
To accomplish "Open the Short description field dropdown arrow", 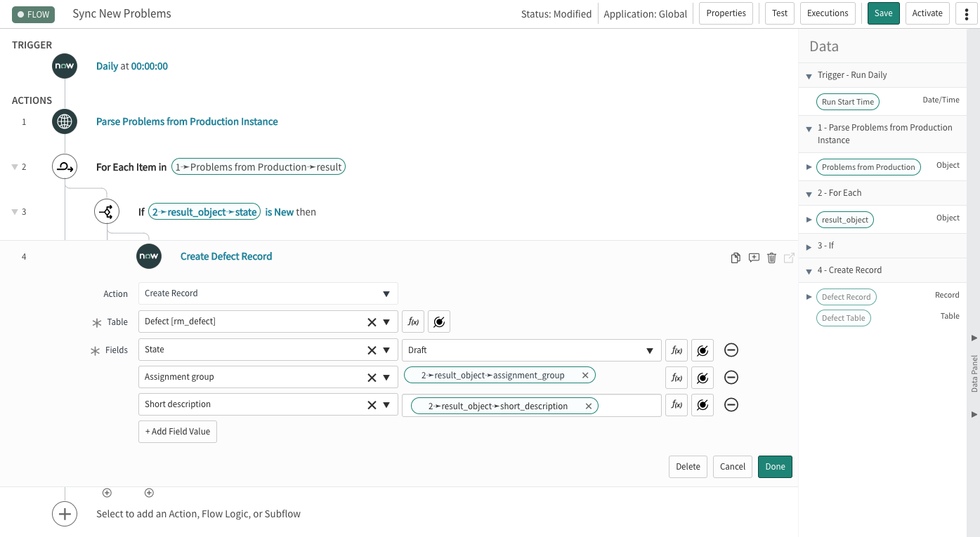I will pyautogui.click(x=386, y=405).
